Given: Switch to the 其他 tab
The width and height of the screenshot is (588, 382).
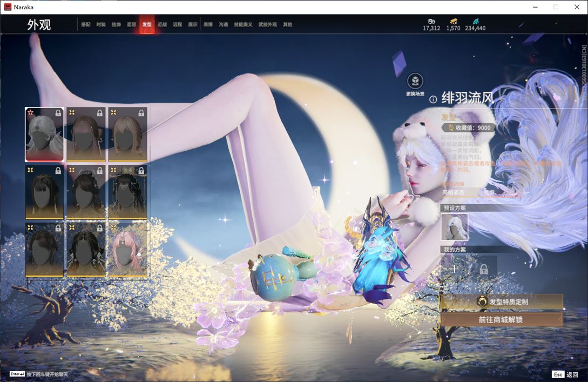Looking at the screenshot, I should tap(288, 24).
